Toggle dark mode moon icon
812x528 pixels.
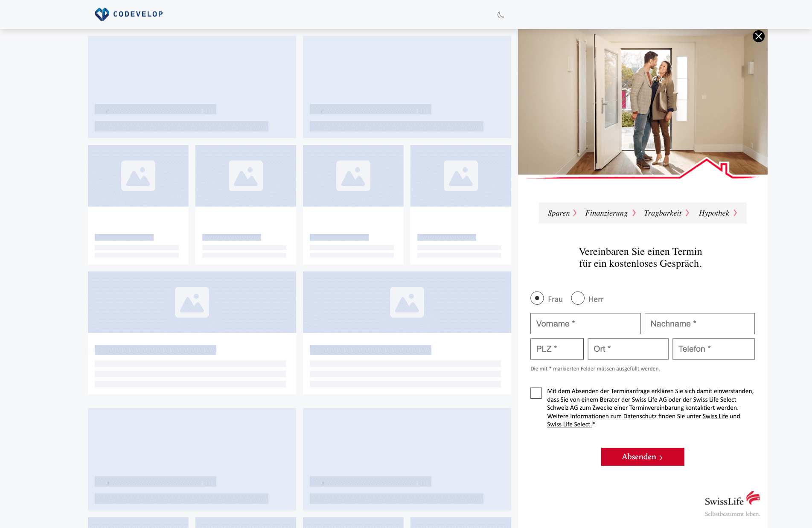pos(501,15)
